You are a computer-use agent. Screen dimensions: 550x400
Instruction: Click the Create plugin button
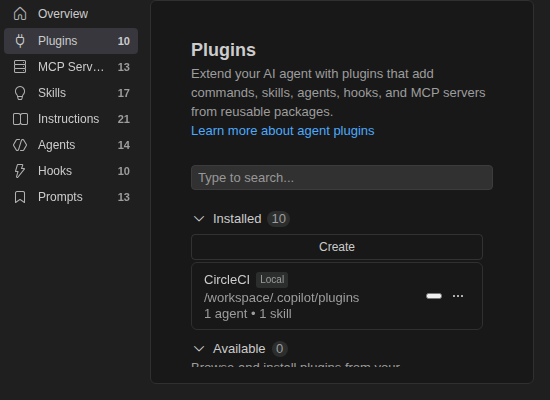point(337,247)
